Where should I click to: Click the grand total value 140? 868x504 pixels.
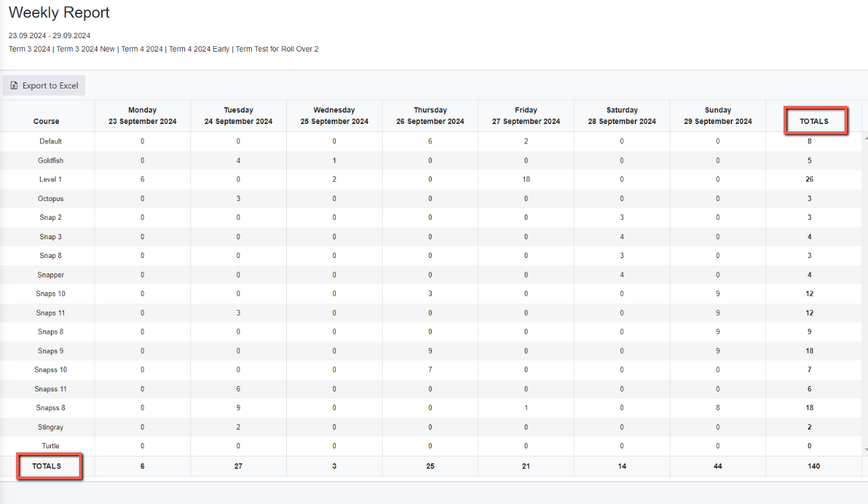(814, 466)
